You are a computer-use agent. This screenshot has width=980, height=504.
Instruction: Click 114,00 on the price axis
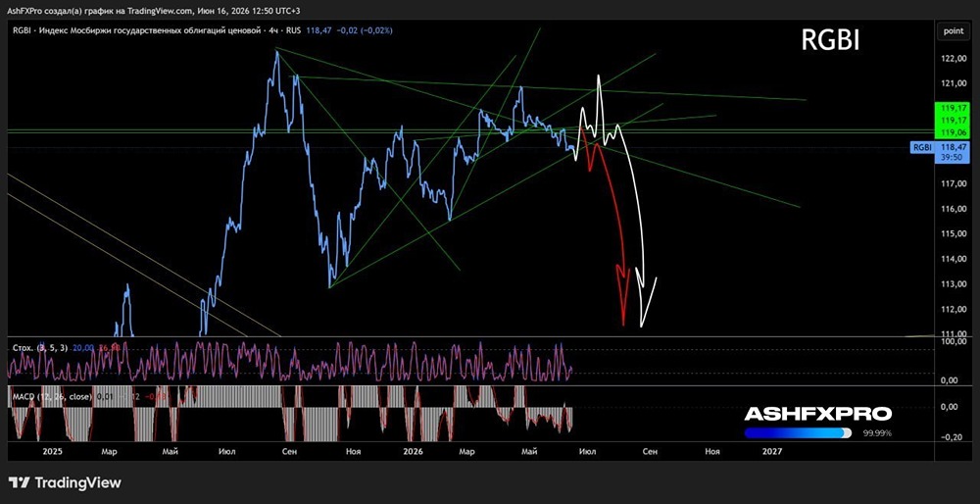pyautogui.click(x=954, y=259)
